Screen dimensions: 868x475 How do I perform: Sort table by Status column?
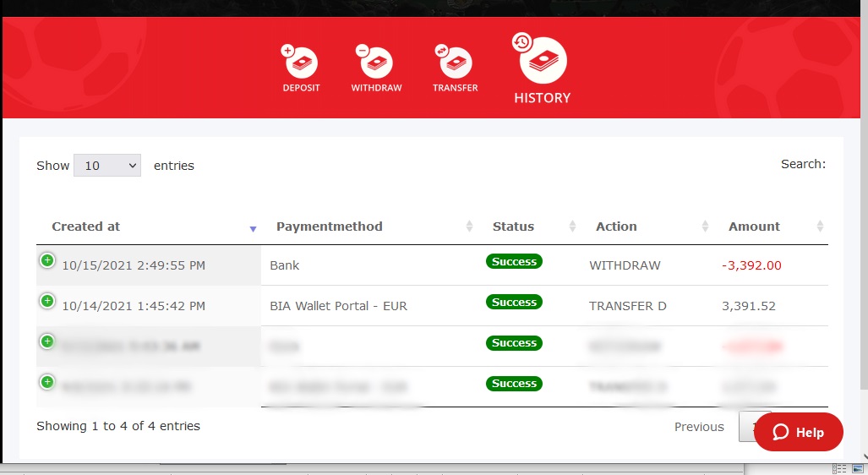tap(513, 227)
